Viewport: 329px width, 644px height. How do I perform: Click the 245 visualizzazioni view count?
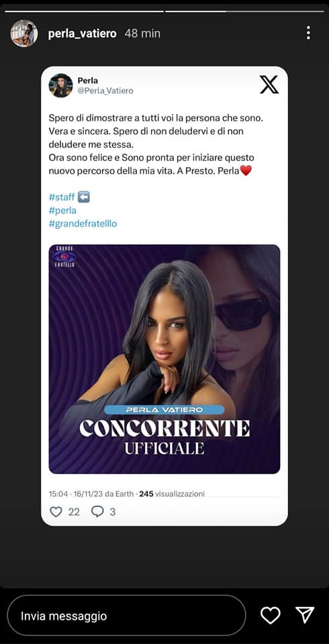coord(171,494)
